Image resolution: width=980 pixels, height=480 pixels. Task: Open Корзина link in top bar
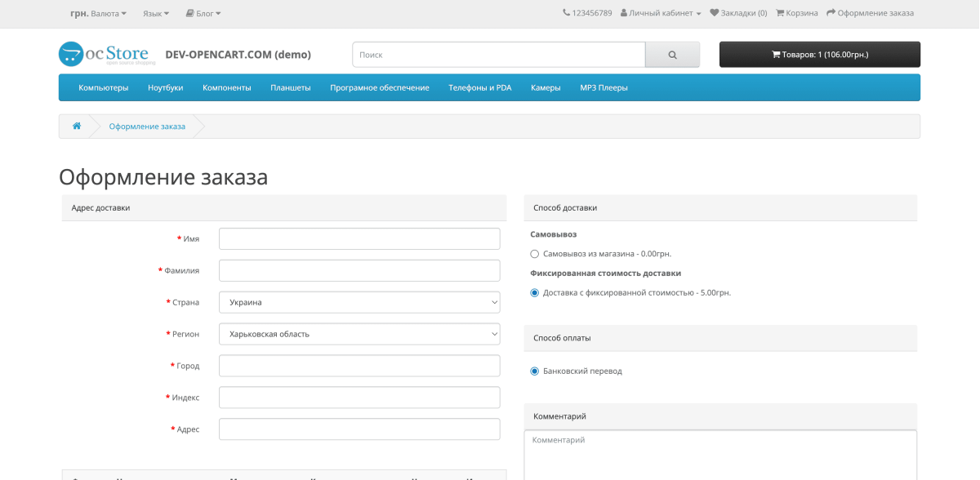(x=797, y=13)
